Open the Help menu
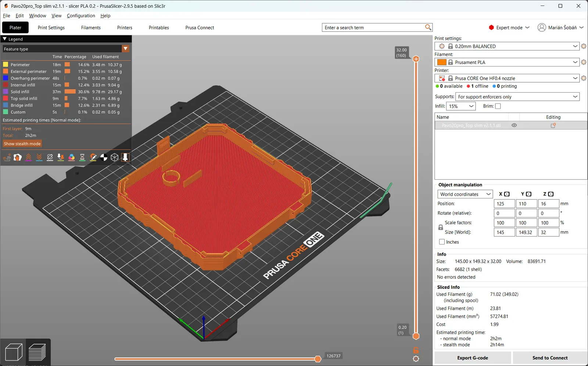The image size is (588, 366). [105, 16]
